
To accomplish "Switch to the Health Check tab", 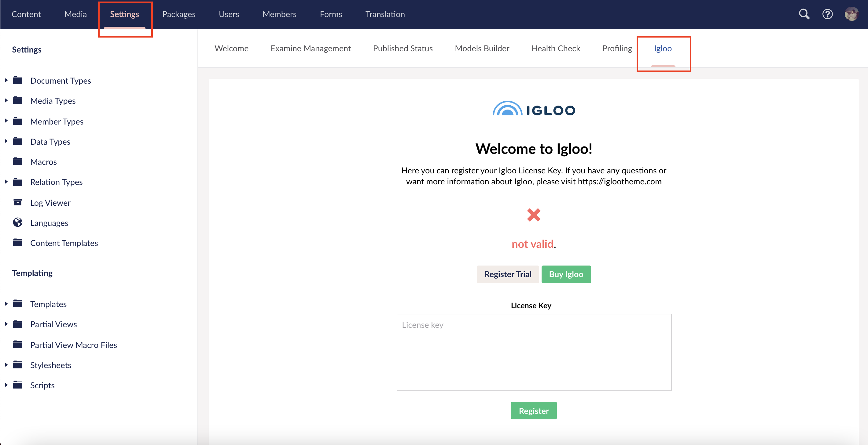I will [555, 49].
